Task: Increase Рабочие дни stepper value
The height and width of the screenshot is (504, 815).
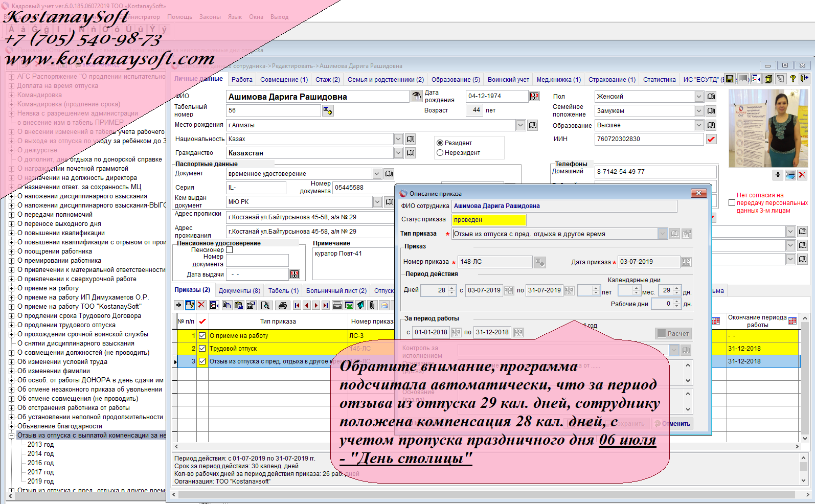Action: [x=677, y=301]
